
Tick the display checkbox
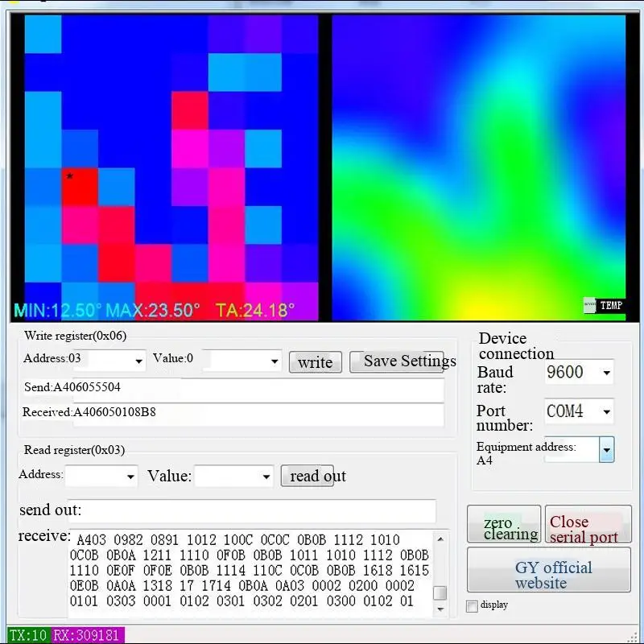tap(472, 606)
